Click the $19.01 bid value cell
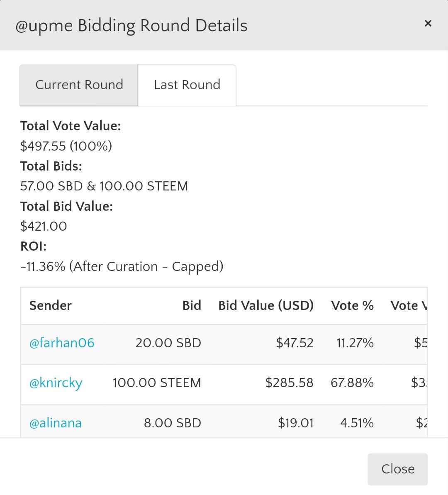The image size is (448, 495). (295, 423)
